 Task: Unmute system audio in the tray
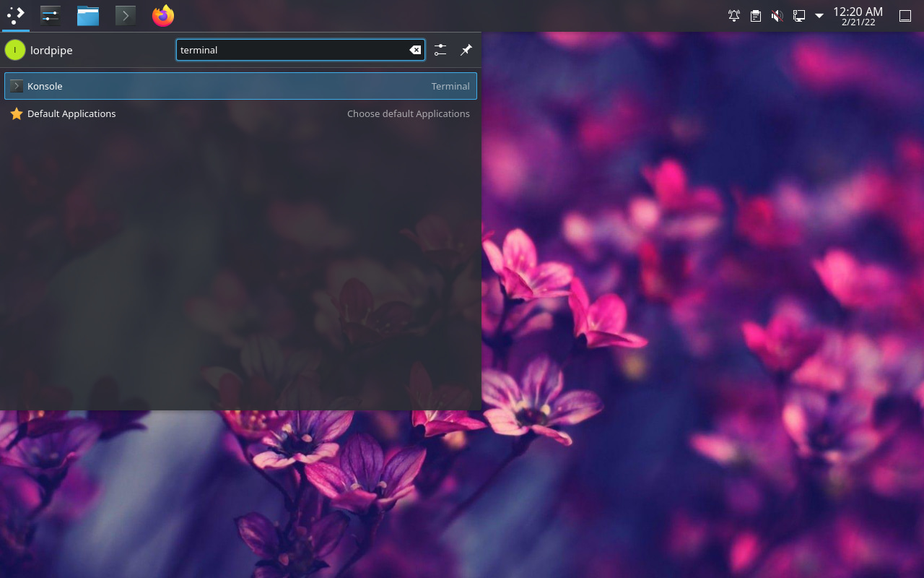coord(777,15)
